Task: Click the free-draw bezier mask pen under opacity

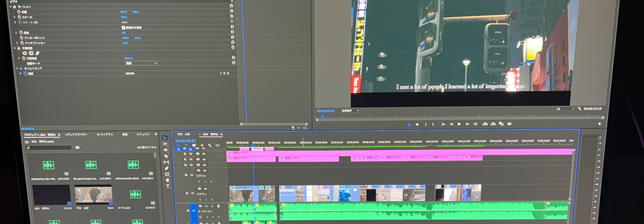Action: 37,53
